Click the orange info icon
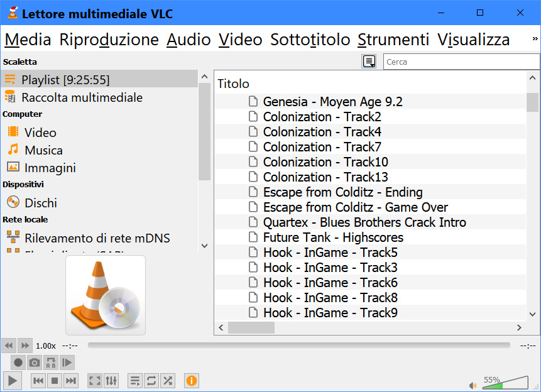This screenshot has width=541, height=392. (192, 381)
